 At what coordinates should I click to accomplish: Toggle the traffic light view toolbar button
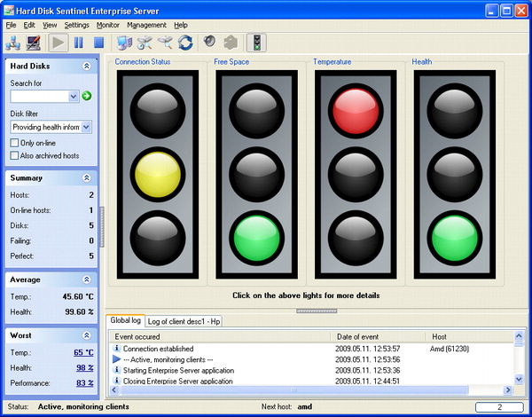click(256, 43)
